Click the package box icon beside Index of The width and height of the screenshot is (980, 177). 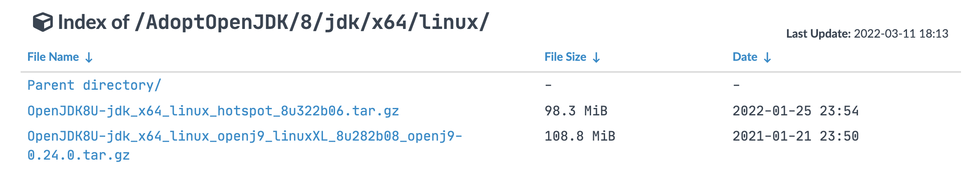pos(42,22)
